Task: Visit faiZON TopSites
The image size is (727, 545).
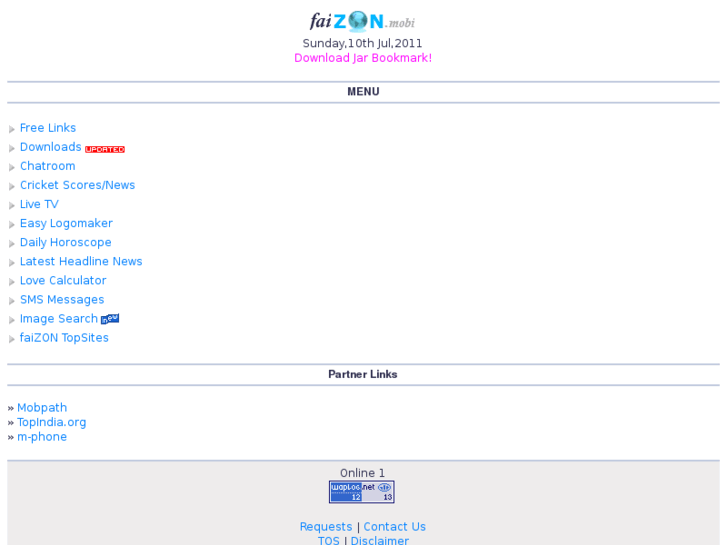Action: point(64,338)
